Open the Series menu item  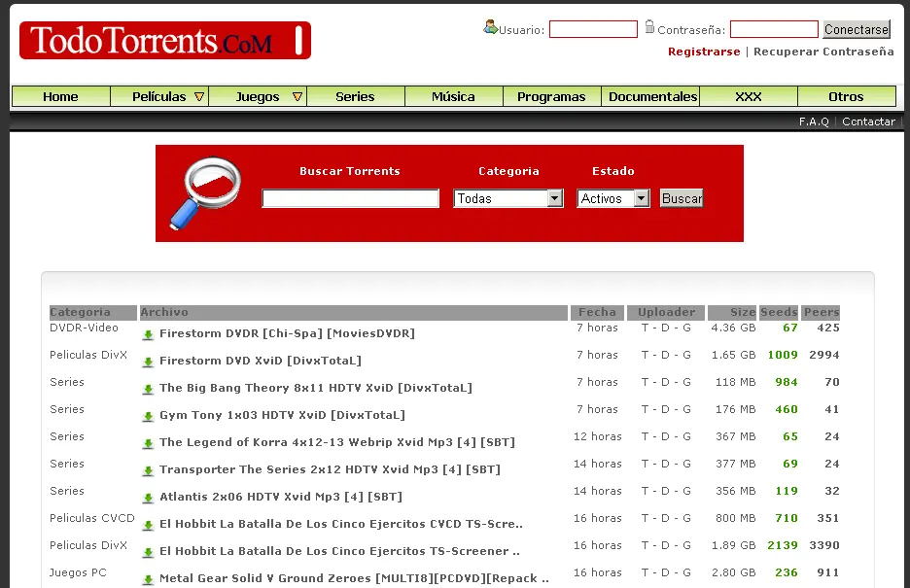(355, 97)
